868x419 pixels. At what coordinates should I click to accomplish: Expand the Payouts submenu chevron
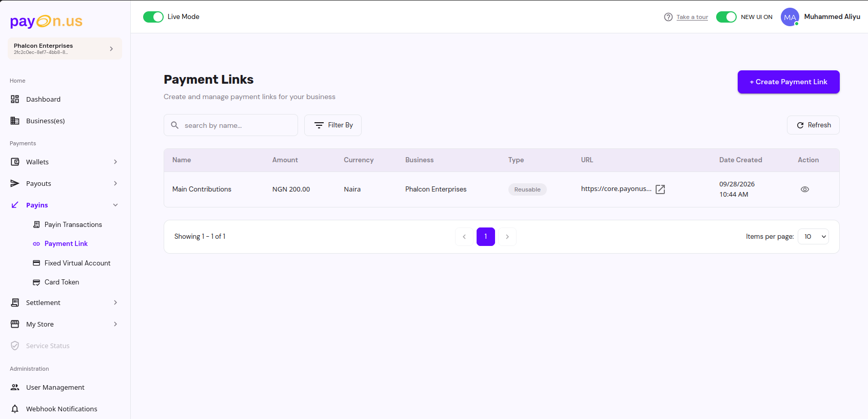pos(115,183)
